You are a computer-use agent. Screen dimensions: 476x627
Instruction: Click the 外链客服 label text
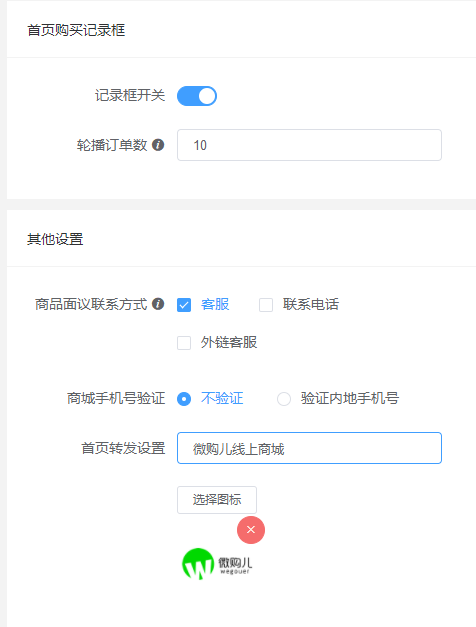pos(229,343)
